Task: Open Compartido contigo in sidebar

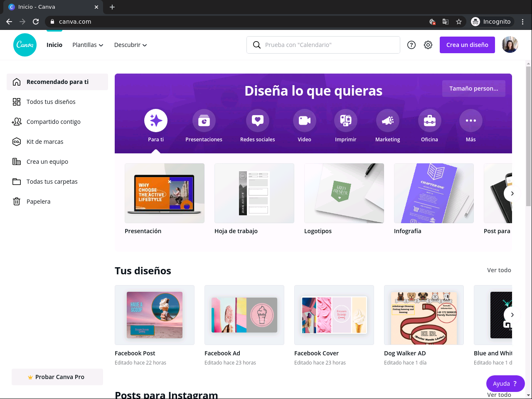Action: coord(57,122)
